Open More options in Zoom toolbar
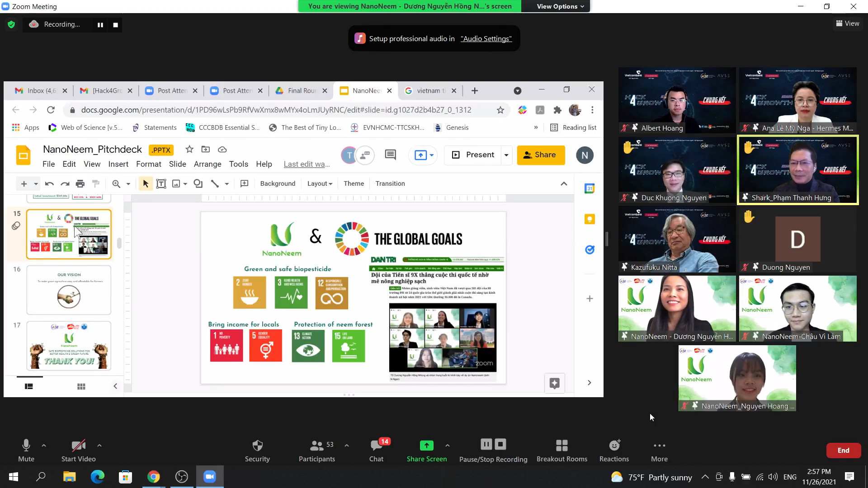Screen dimensions: 868x488 (x=659, y=446)
